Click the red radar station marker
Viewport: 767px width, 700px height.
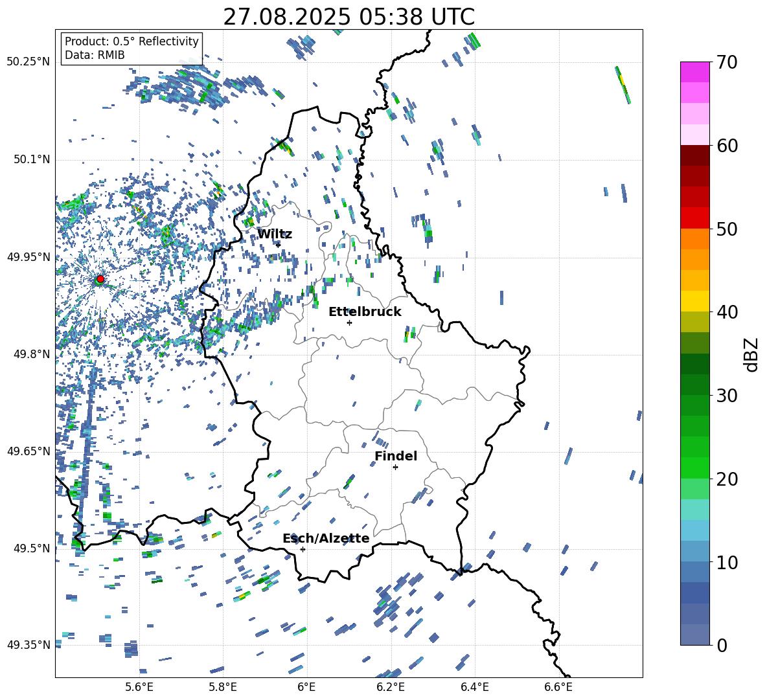point(100,279)
